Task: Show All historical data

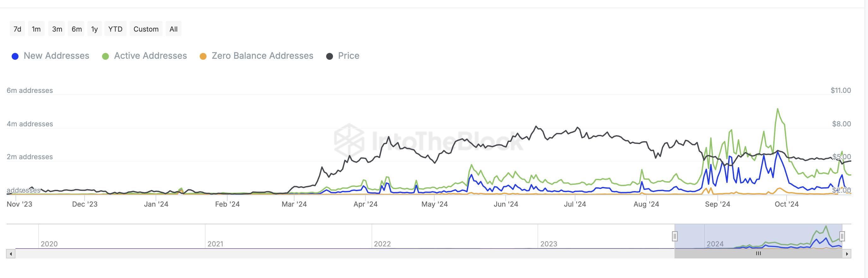Action: coord(173,29)
